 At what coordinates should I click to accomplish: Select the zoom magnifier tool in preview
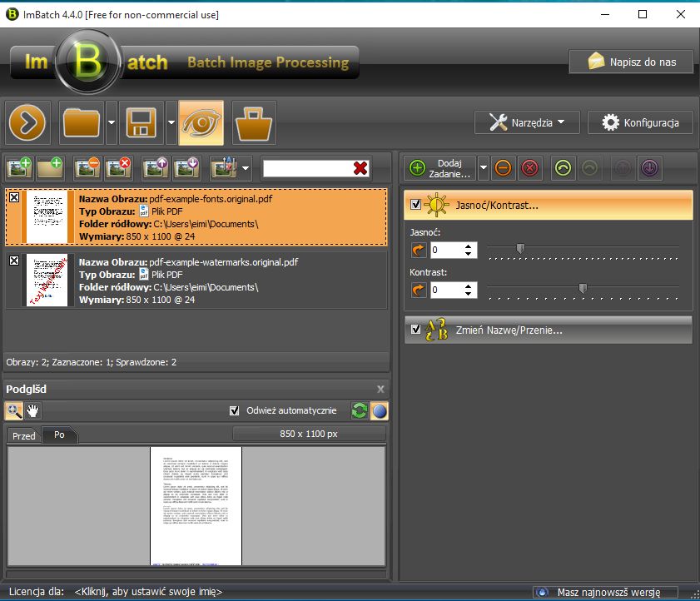(14, 410)
